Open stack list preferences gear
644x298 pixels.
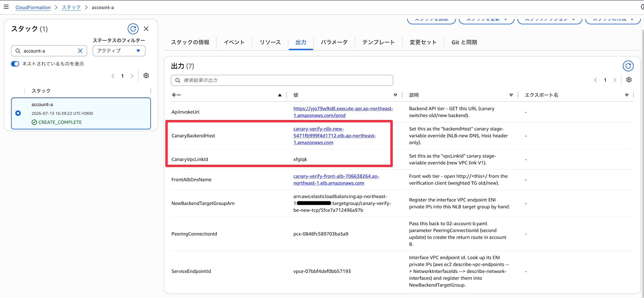(146, 75)
